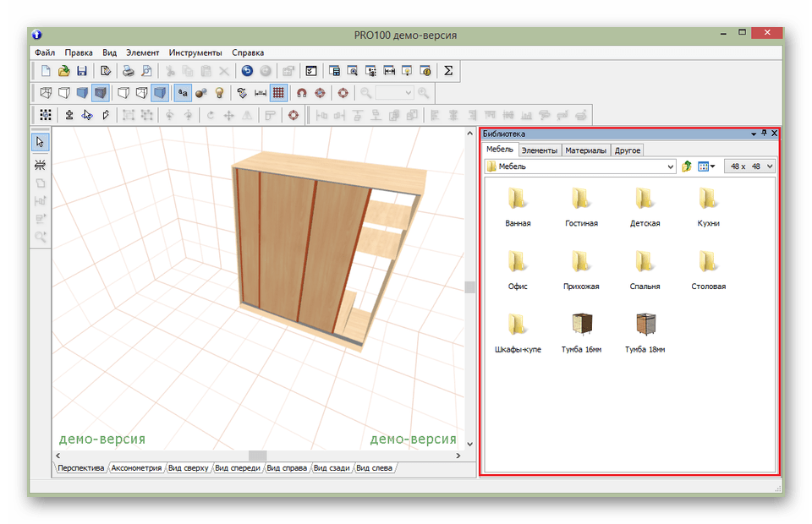Select the arrow pointer tool in left sidebar

(40, 142)
